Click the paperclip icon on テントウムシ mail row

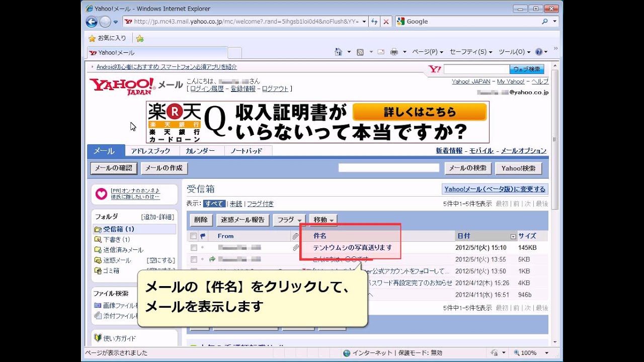295,247
